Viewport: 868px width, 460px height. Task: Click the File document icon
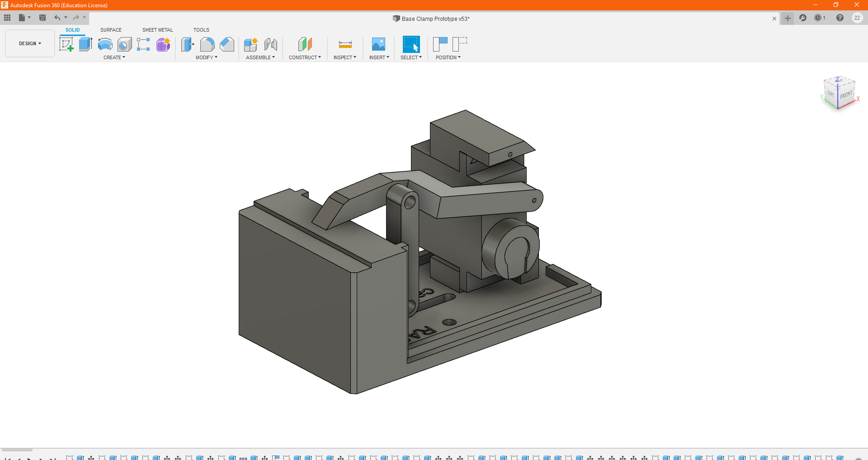[x=22, y=18]
